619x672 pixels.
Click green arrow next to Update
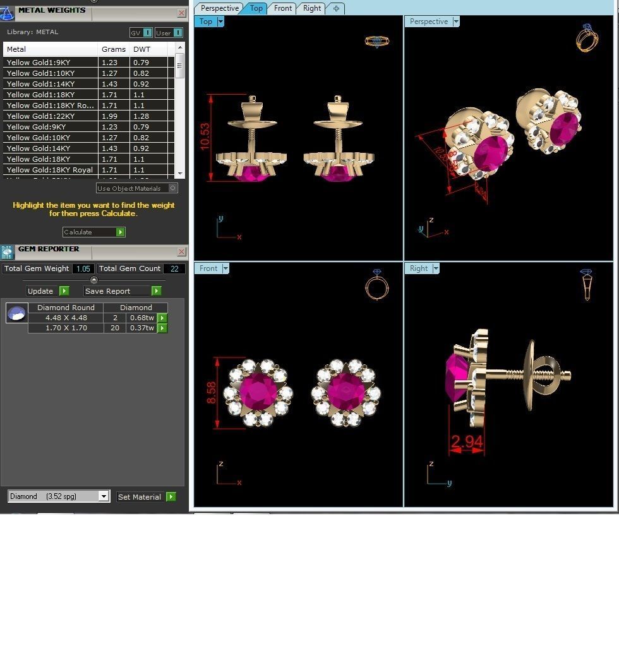pyautogui.click(x=64, y=291)
